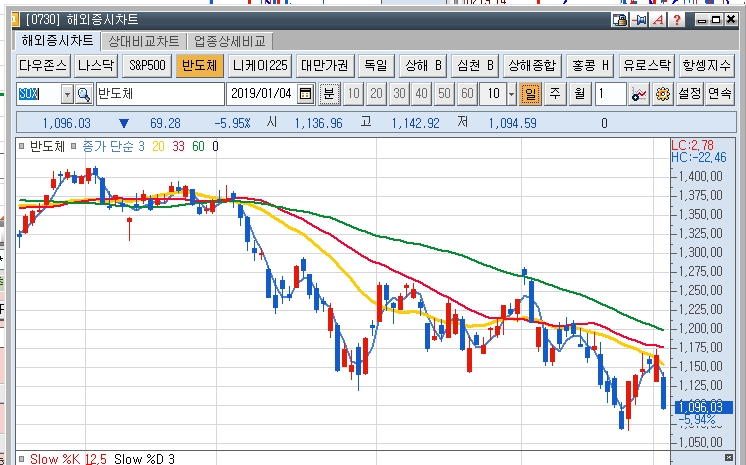Open the calendar date picker icon

306,94
